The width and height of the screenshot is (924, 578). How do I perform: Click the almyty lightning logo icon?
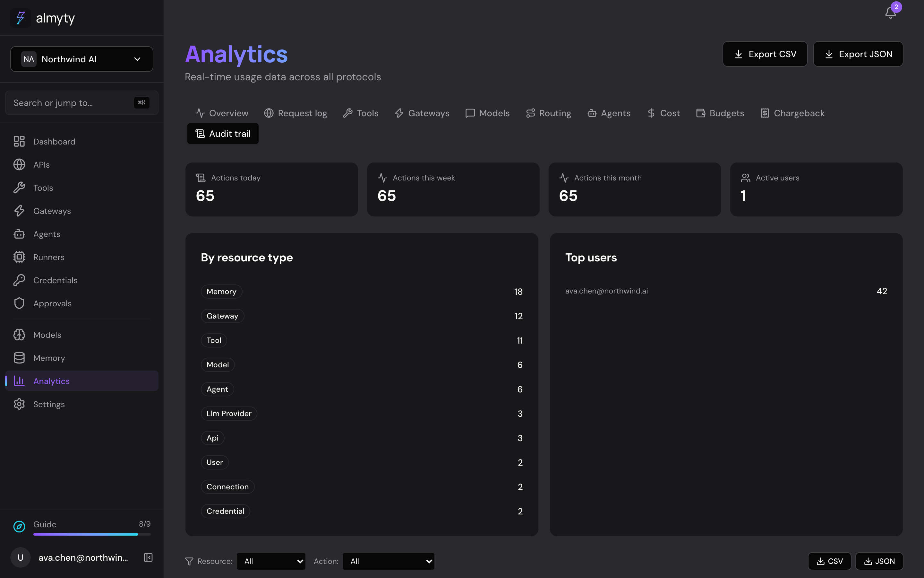pos(20,18)
